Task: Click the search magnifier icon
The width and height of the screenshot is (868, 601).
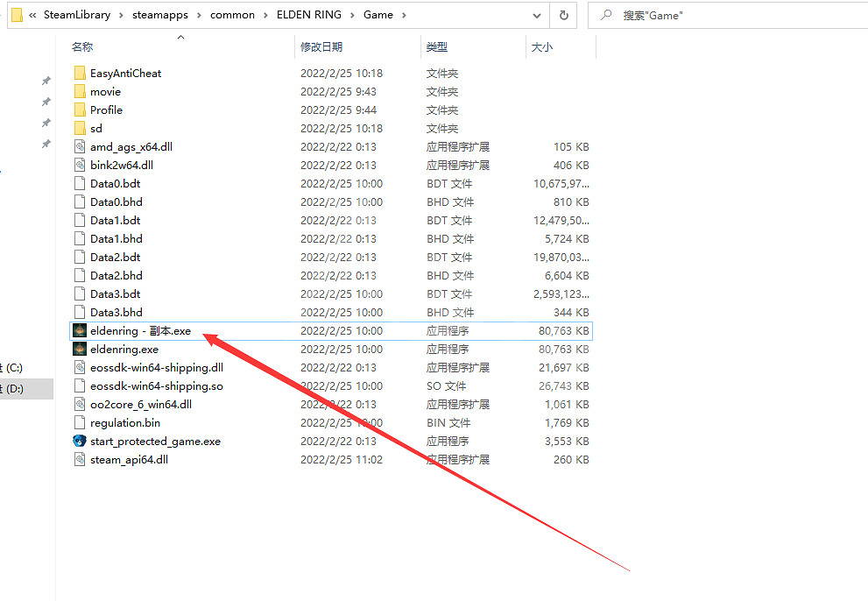Action: [605, 15]
